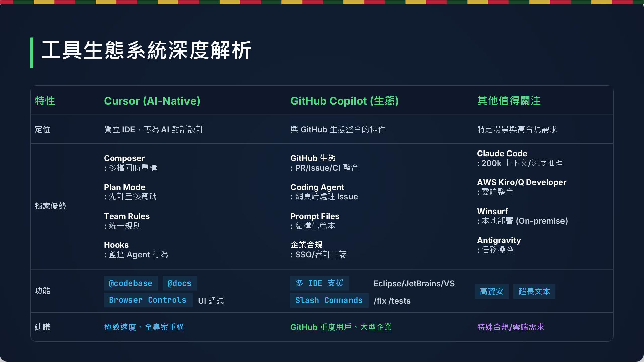The height and width of the screenshot is (362, 644).
Task: Click the 超長文本 tag
Action: click(534, 291)
